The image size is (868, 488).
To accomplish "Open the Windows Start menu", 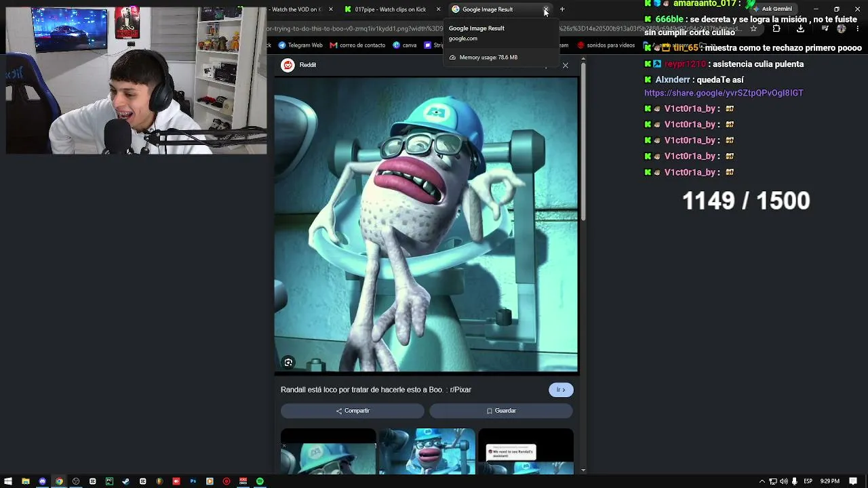I will click(x=8, y=481).
